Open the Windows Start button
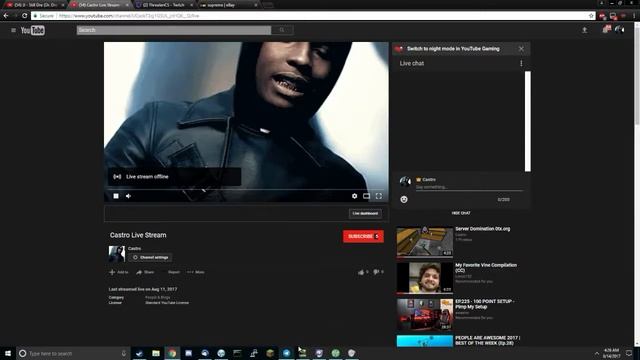Screen dimensions: 640x360 tap(8, 353)
